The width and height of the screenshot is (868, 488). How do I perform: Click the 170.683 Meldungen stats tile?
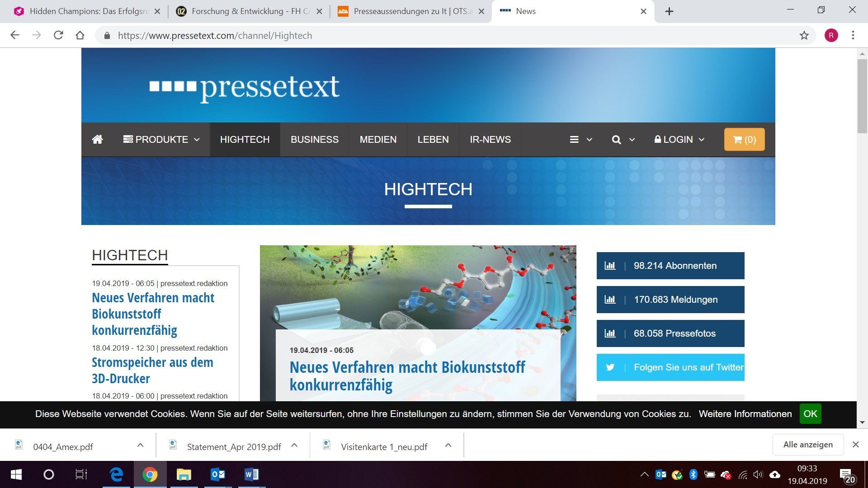coord(670,300)
